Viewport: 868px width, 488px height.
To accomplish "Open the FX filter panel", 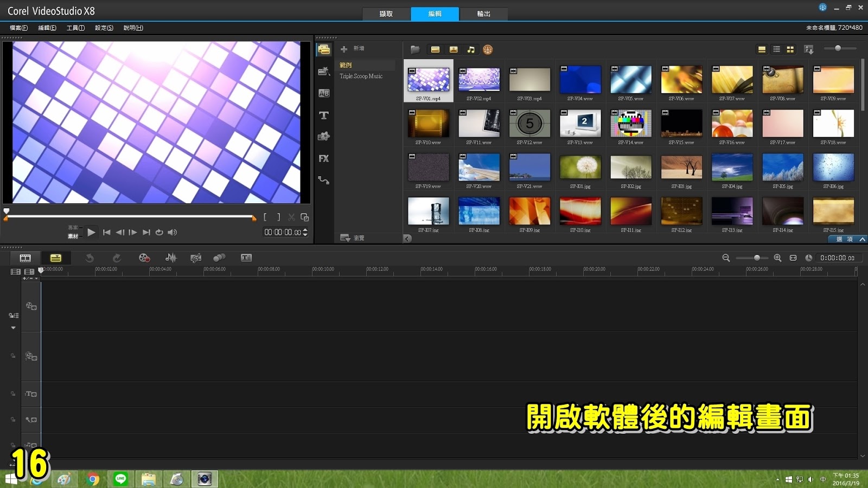I will pos(324,158).
